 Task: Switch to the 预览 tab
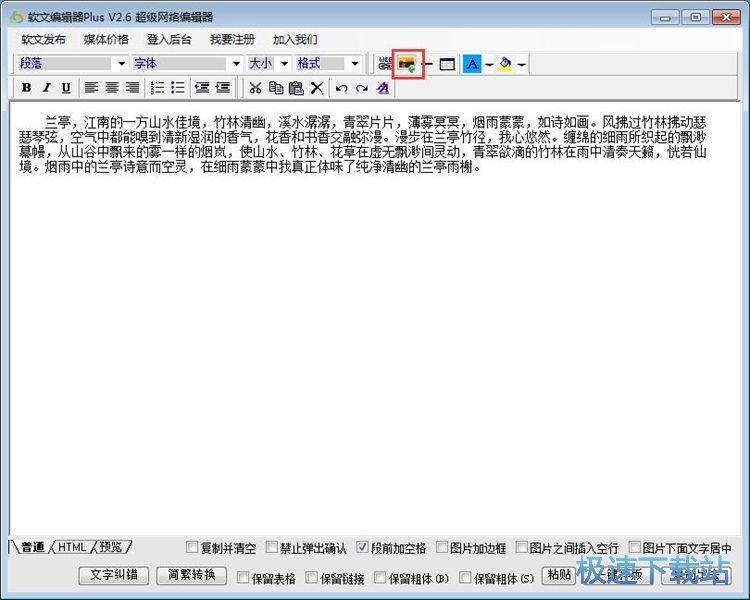coord(111,546)
